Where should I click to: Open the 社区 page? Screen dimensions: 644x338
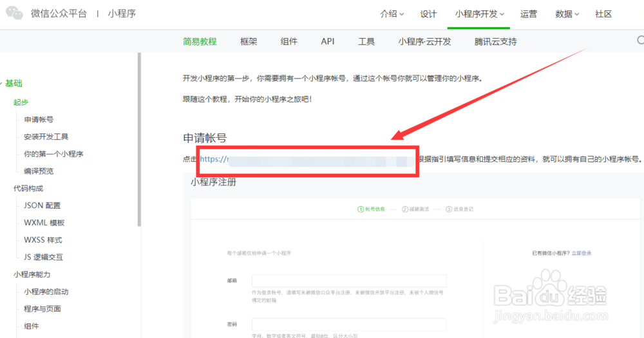point(603,14)
